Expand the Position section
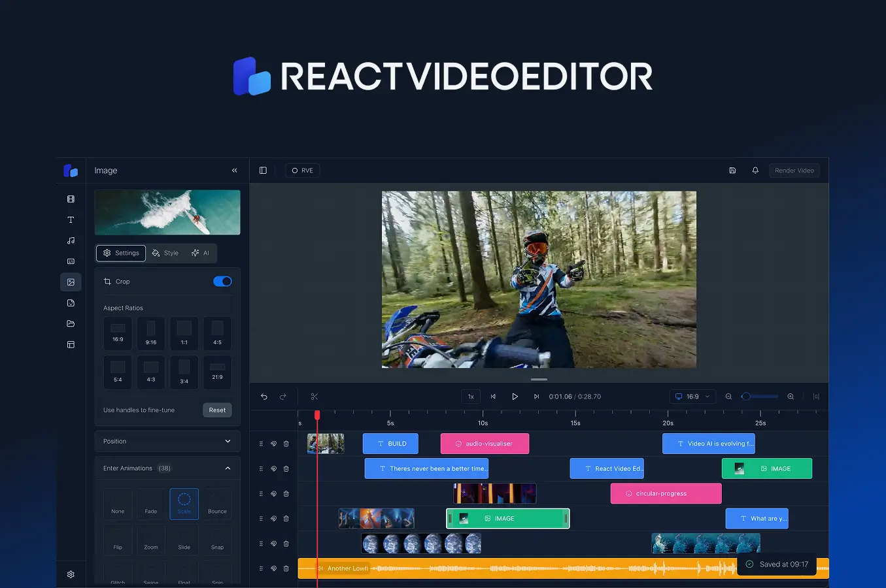Viewport: 886px width, 588px height. pos(167,441)
